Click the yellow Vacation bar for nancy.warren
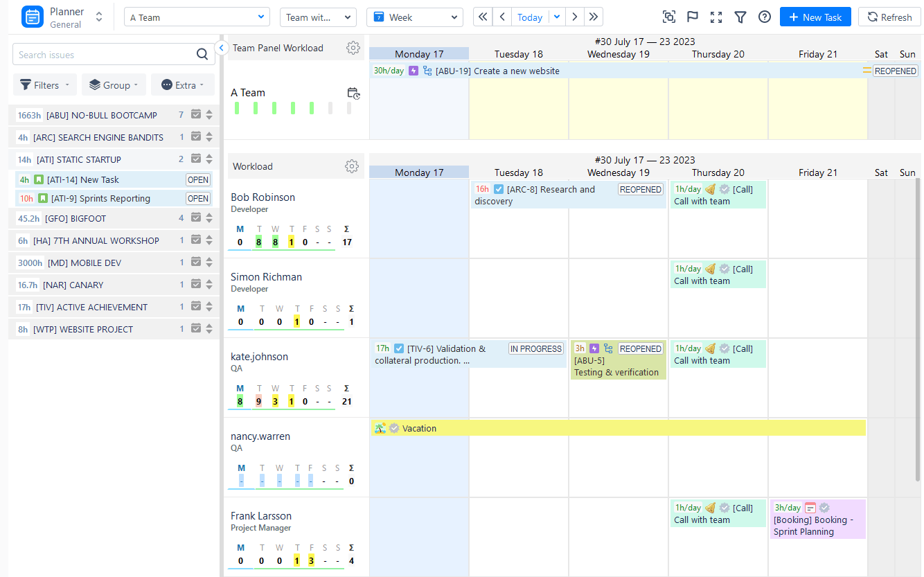924x577 pixels. (x=619, y=428)
